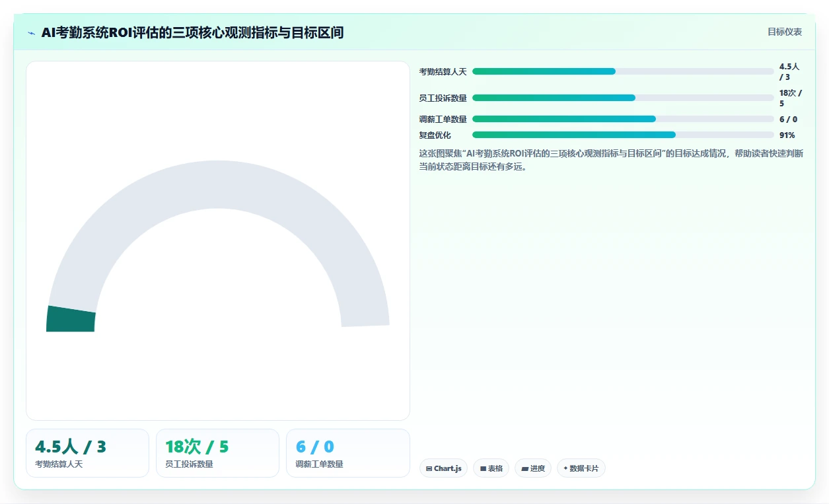829x504 pixels.
Task: Click the 6 / 0 stat card
Action: [x=348, y=453]
